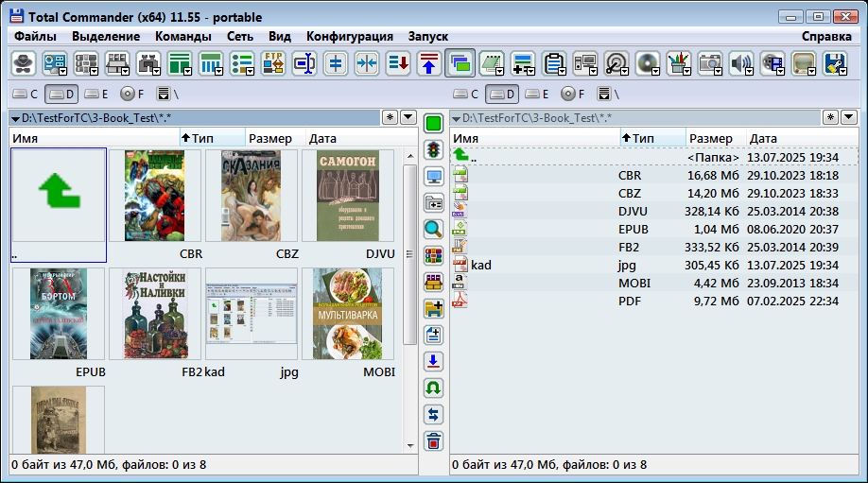Select drive D in the right panel

click(x=502, y=95)
